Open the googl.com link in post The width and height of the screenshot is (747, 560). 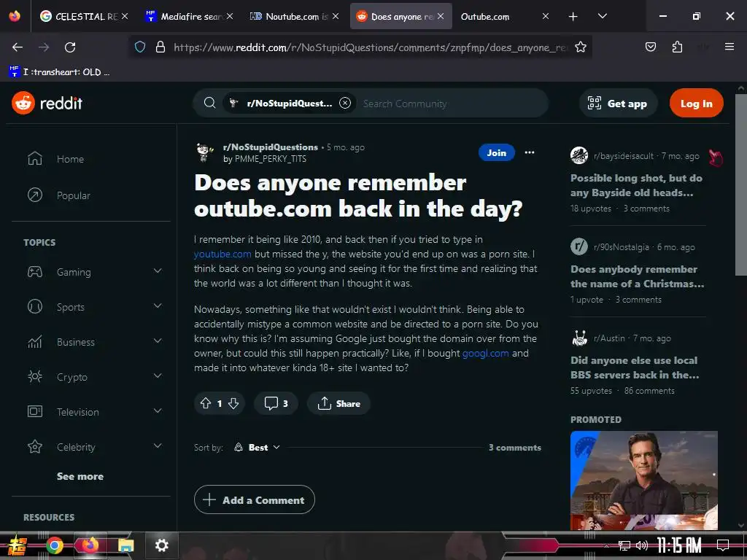(485, 354)
